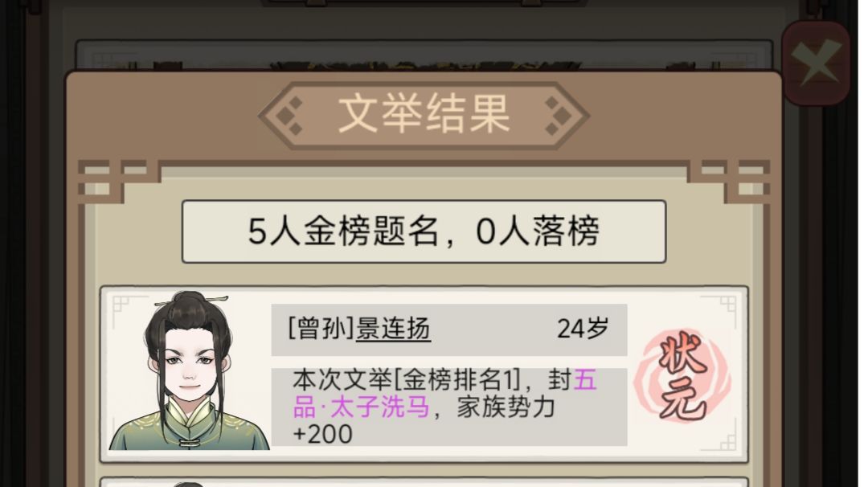Select the next result card at bottom
Screen dimensions: 868x487
point(424,482)
